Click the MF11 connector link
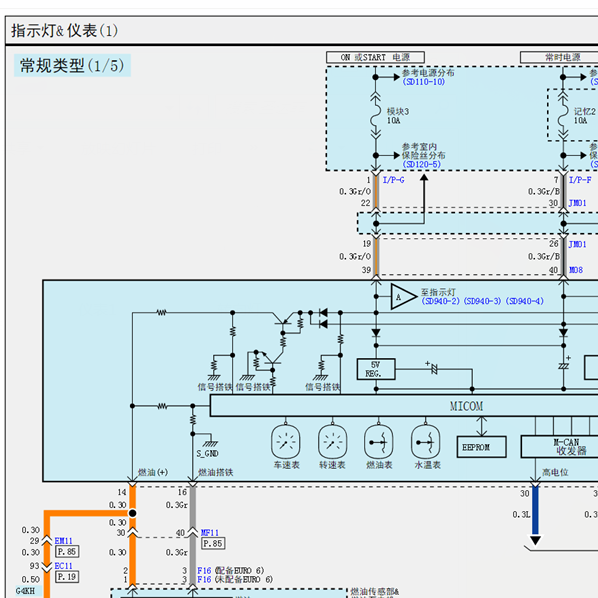The image size is (598, 598). (x=209, y=532)
